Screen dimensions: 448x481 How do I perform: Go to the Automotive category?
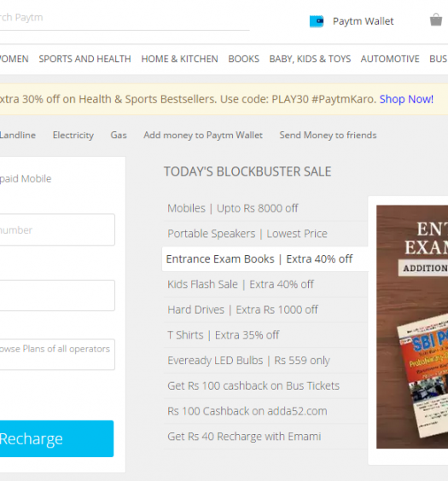point(390,59)
